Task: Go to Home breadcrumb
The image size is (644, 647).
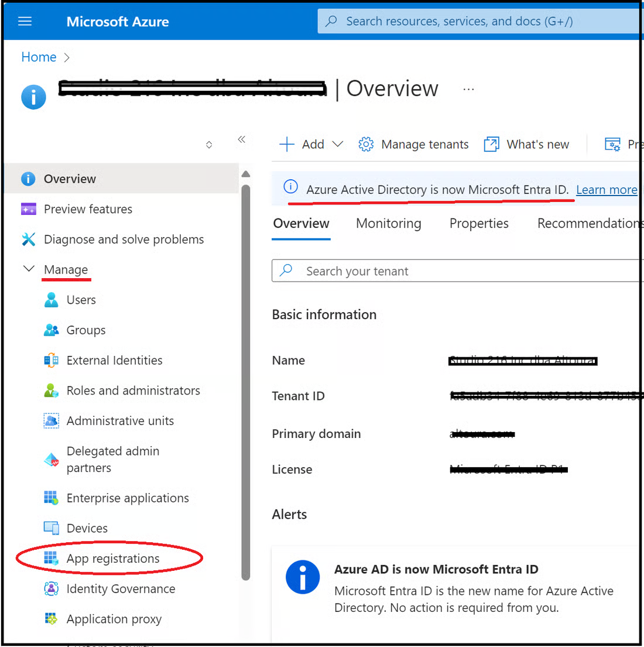Action: (39, 57)
